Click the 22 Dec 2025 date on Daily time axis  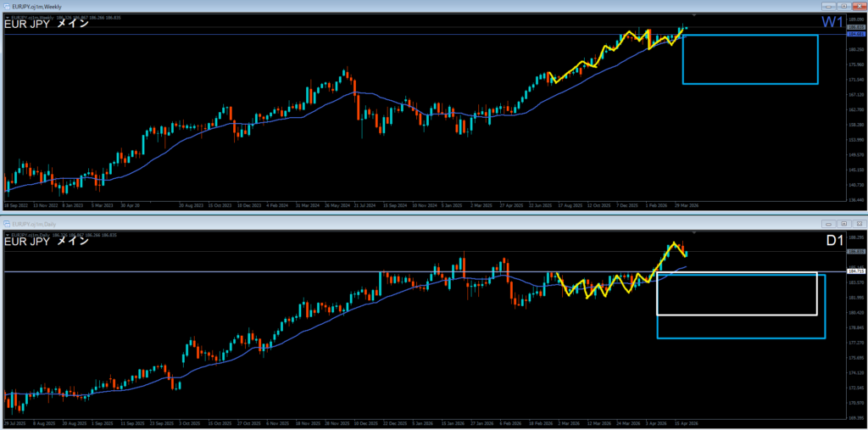[395, 422]
